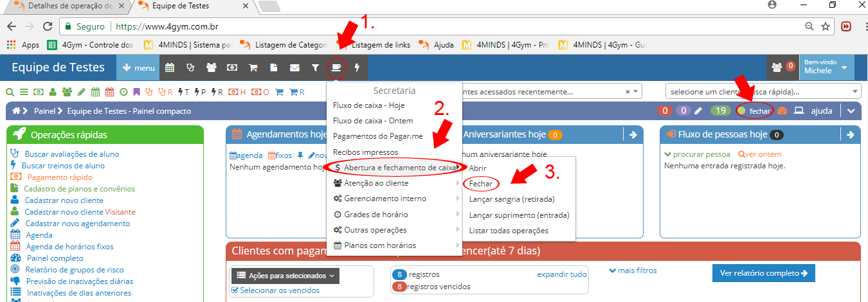Choose 'Fluxo de caixa - Hoje' menu item

(x=368, y=105)
